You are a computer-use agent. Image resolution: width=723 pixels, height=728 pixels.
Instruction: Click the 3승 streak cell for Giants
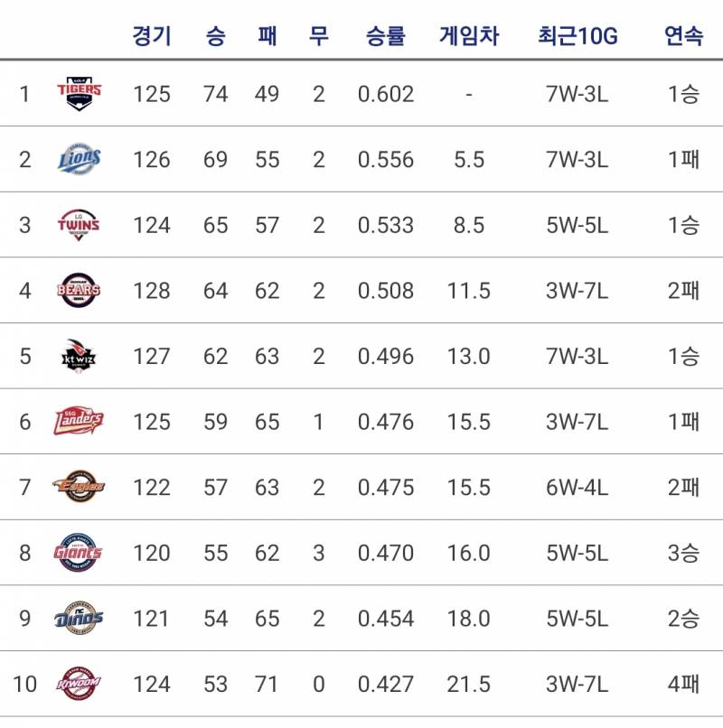point(683,553)
